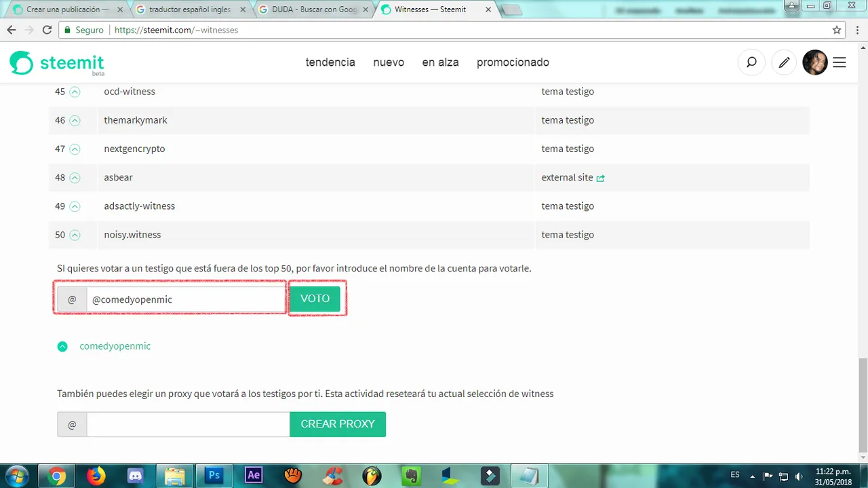Open the Steemit search icon
This screenshot has height=488, width=868.
[751, 62]
